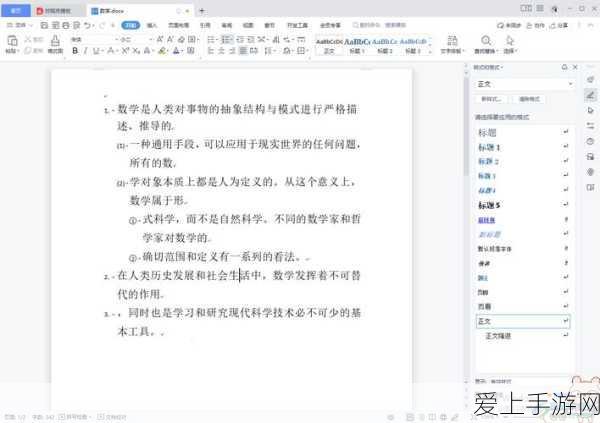Apply the 标题 style at top of styles list
This screenshot has width=600, height=423.
(523, 133)
